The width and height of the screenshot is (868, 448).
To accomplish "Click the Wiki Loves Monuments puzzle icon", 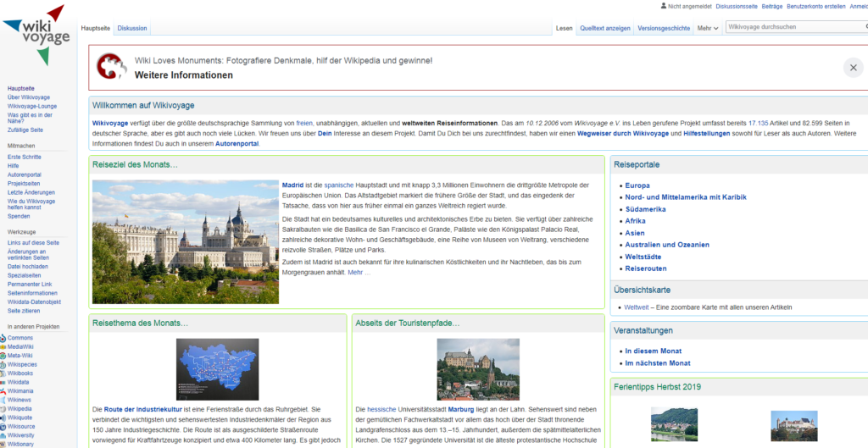I will coord(112,67).
